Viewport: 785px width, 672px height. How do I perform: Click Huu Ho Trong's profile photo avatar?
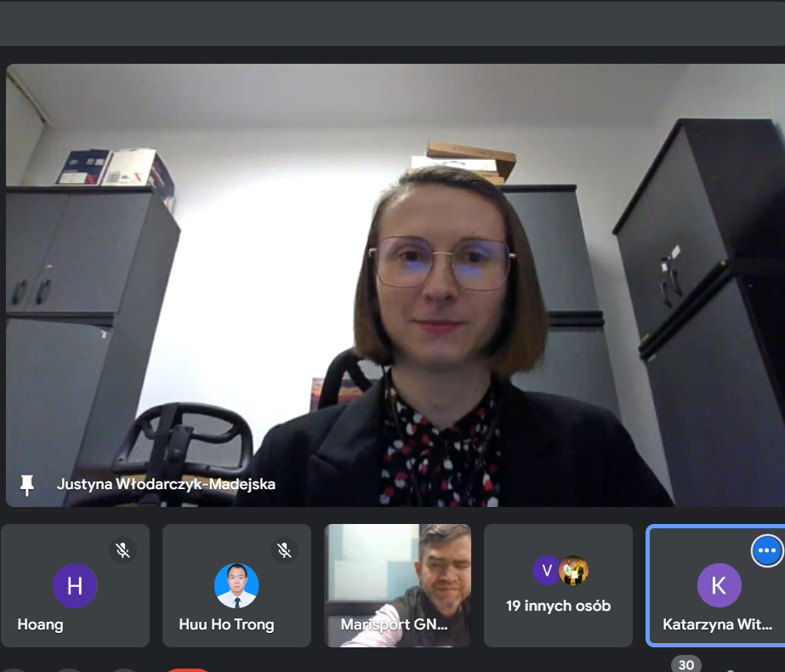236,585
